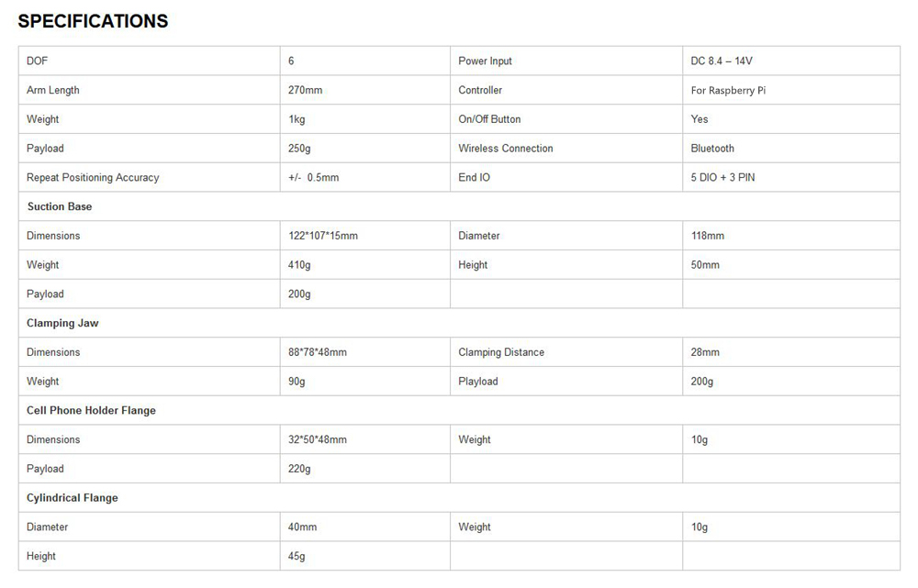918x588 pixels.
Task: Select the 5 DIO + 3 PIN value
Action: (722, 178)
